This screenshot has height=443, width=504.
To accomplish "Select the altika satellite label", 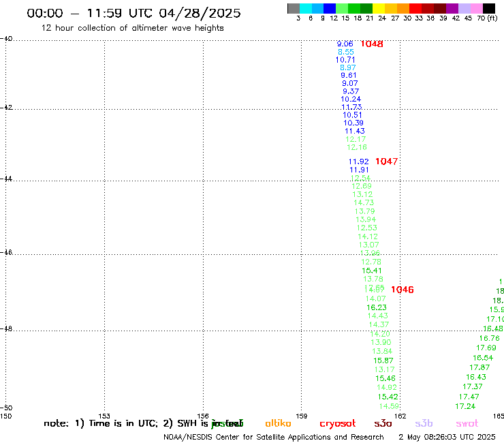I will point(278,423).
